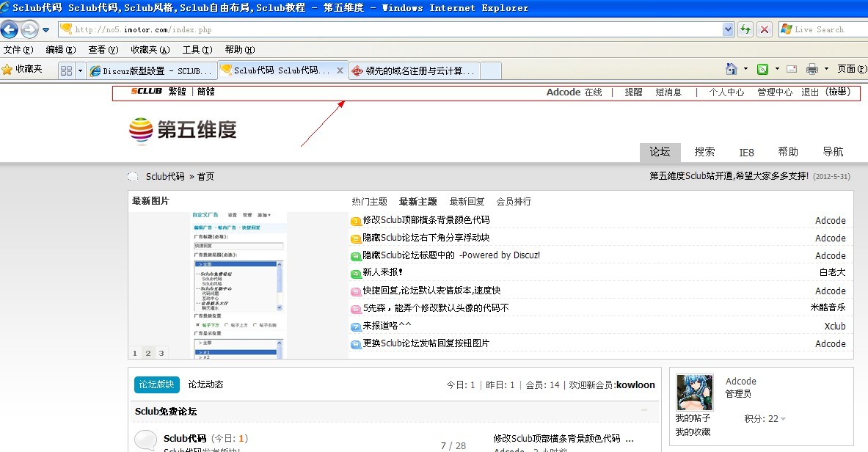The width and height of the screenshot is (868, 452).
Task: Close the active Sclub代码 tab
Action: coord(340,70)
